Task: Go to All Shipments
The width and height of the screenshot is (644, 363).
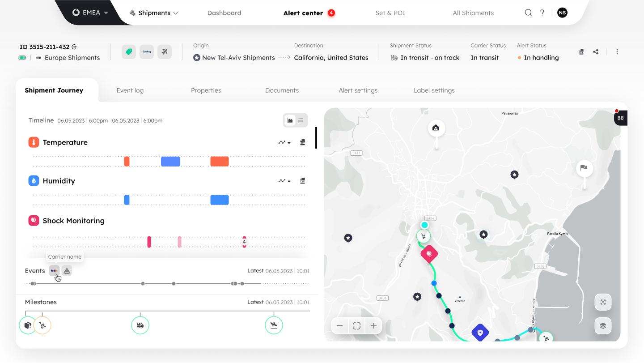Action: 473,13
